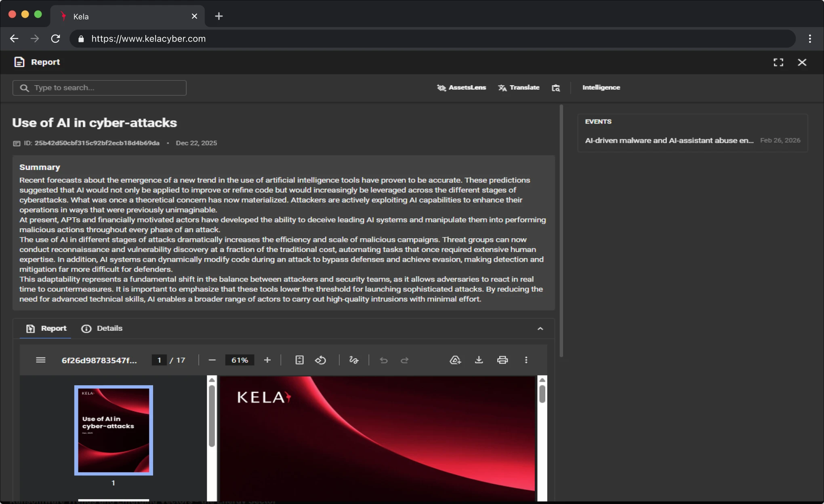824x504 pixels.
Task: Click the Use of AI in cyber-attacks title
Action: click(95, 123)
